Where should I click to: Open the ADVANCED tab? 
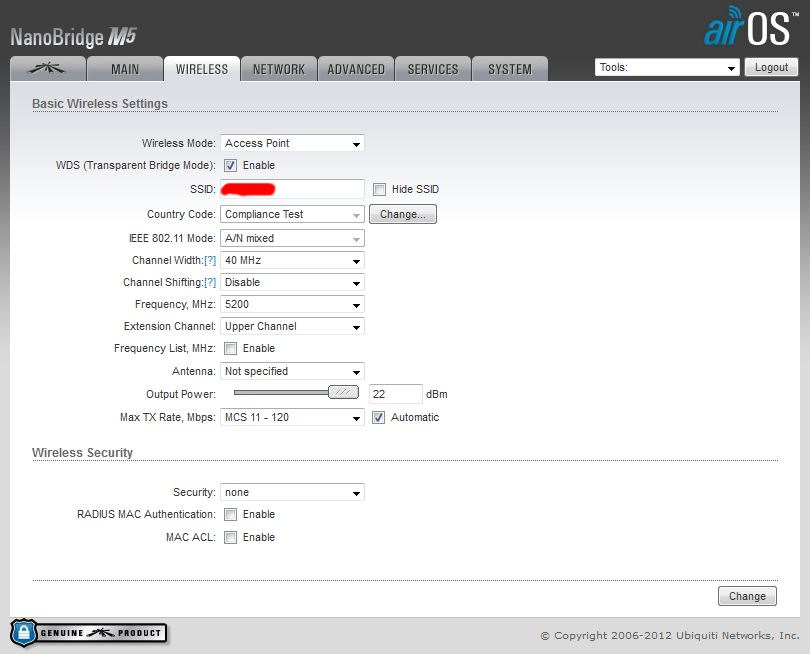356,69
